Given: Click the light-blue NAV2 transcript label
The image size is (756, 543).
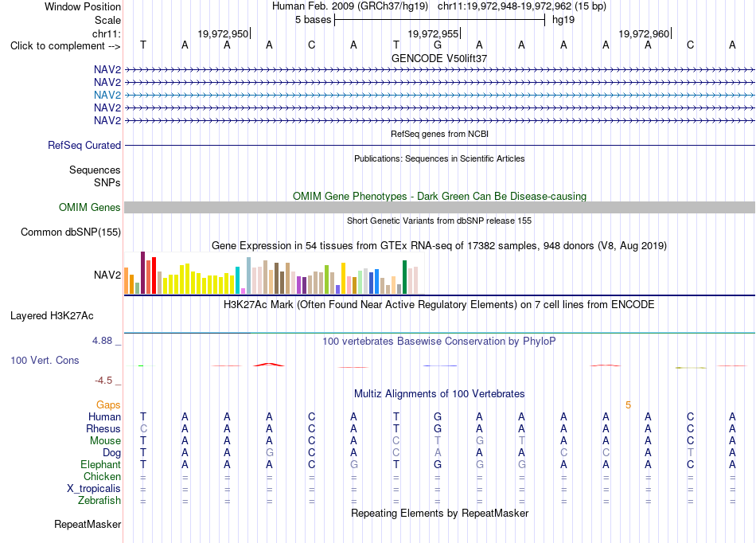Looking at the screenshot, I should pyautogui.click(x=107, y=95).
